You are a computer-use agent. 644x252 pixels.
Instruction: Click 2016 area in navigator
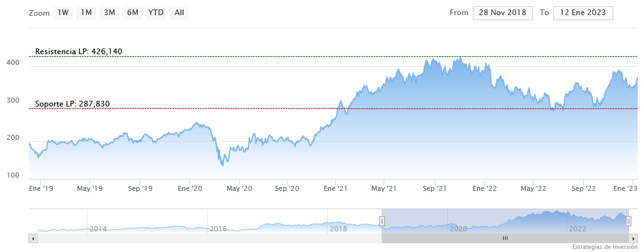[218, 228]
